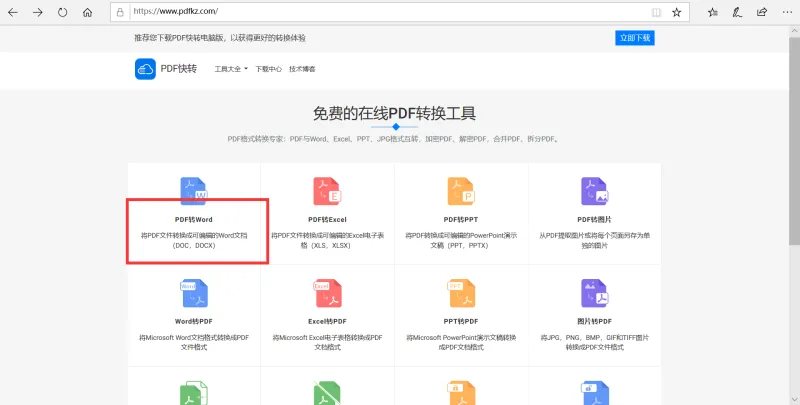Click the description 将Microsoft Excel电子表格转换成PDF
800x405 pixels.
click(328, 343)
